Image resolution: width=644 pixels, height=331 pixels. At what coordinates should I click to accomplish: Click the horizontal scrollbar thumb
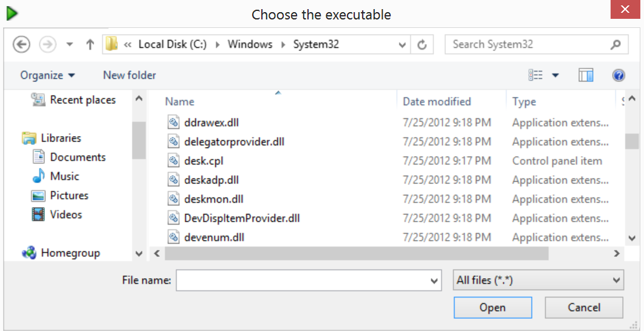[x=357, y=253]
